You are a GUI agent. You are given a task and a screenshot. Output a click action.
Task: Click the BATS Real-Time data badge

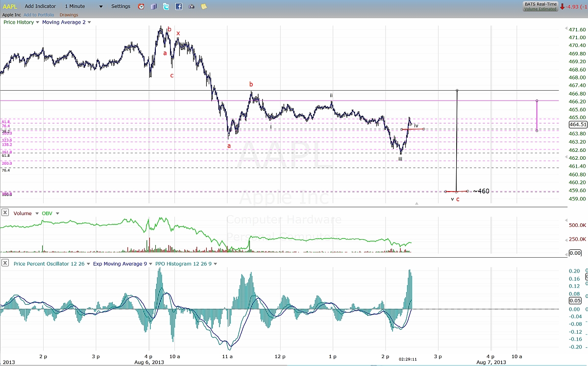pos(539,4)
